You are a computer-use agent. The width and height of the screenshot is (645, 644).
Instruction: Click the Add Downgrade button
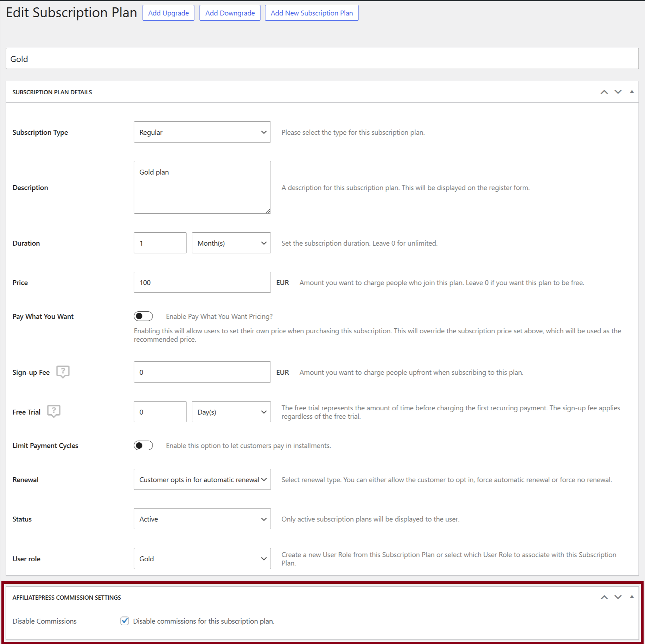pos(230,13)
